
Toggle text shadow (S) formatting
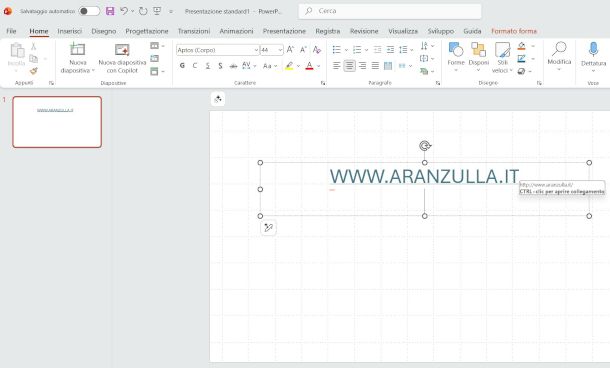[220, 66]
